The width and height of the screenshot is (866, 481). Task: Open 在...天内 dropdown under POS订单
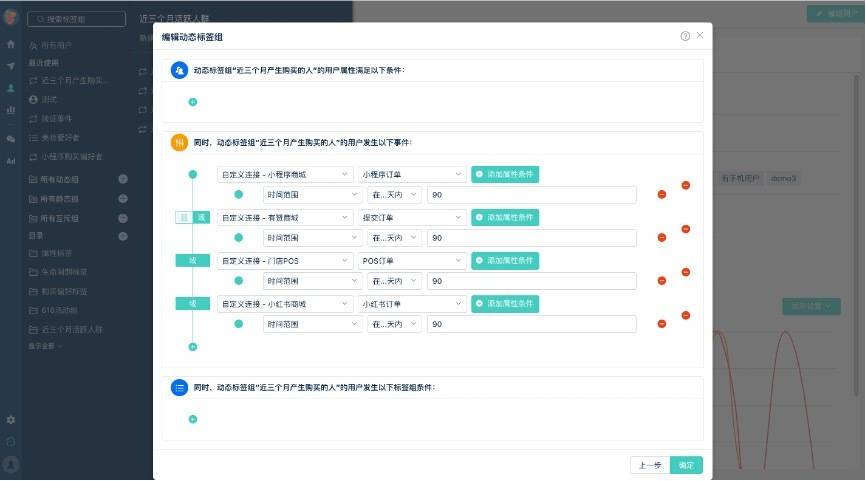[x=394, y=281]
